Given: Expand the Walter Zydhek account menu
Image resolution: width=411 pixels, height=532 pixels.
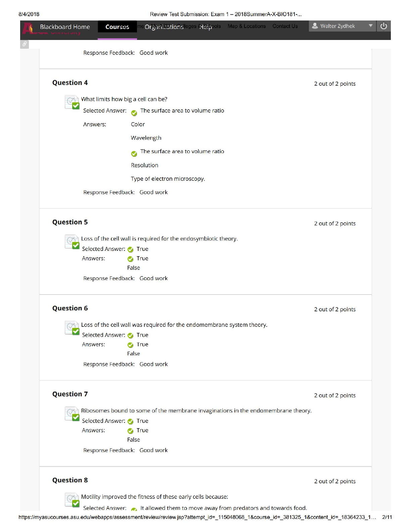Looking at the screenshot, I should pos(342,26).
